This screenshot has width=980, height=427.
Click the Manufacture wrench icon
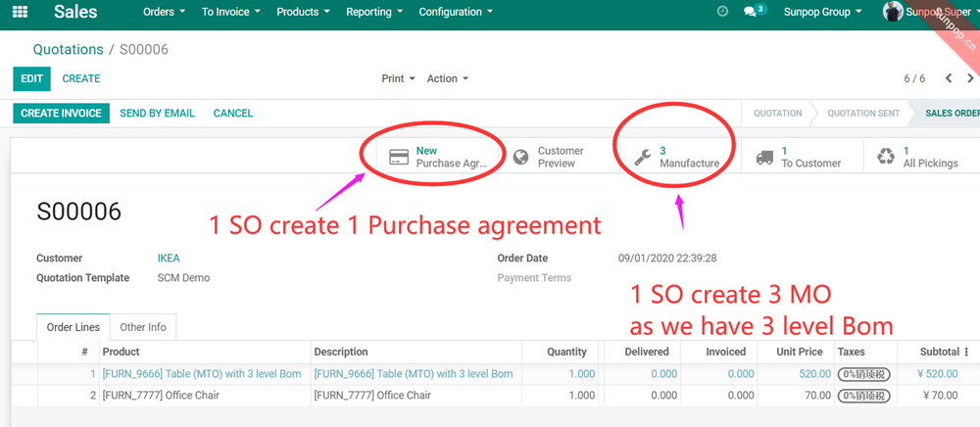[643, 157]
